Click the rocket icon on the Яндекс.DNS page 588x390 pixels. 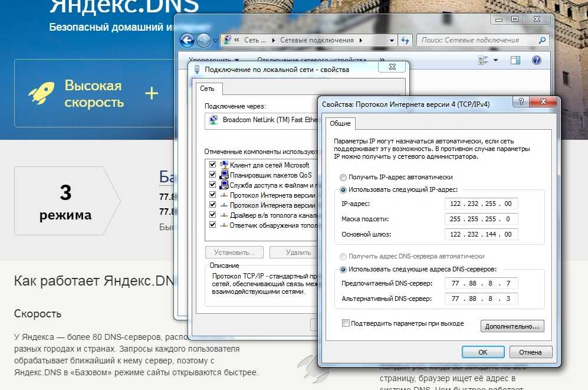pos(41,93)
